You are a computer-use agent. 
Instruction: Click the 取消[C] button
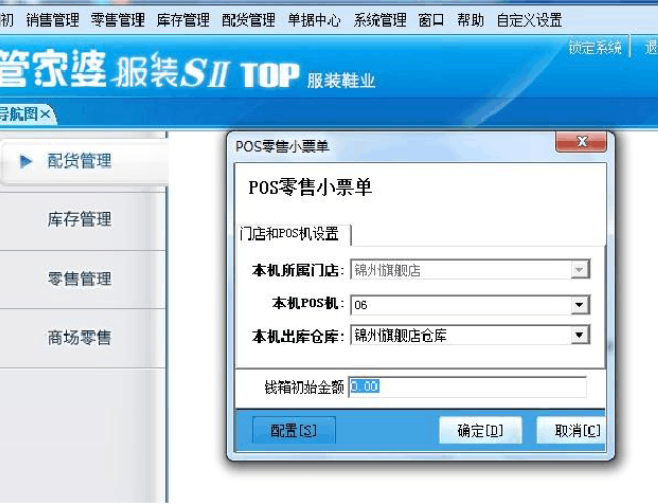[572, 430]
